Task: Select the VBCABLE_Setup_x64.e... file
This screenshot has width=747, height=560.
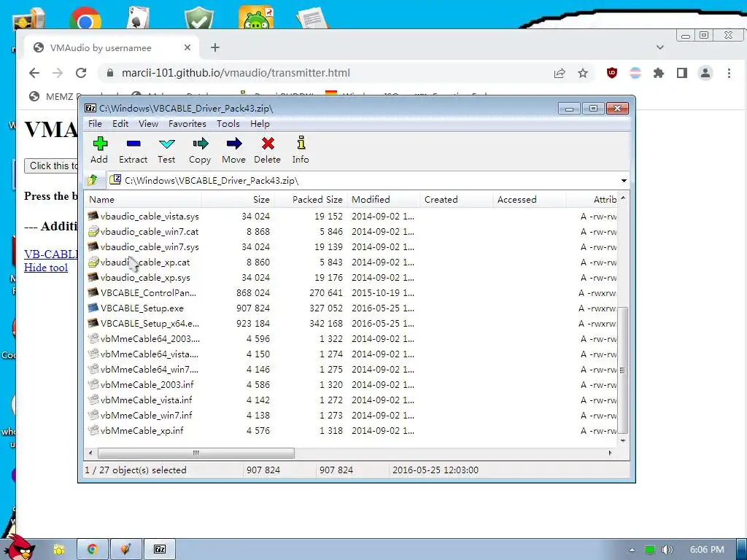Action: [x=150, y=323]
